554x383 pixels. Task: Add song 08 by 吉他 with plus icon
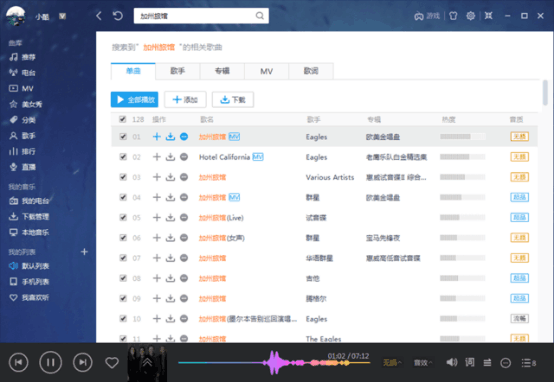point(157,278)
